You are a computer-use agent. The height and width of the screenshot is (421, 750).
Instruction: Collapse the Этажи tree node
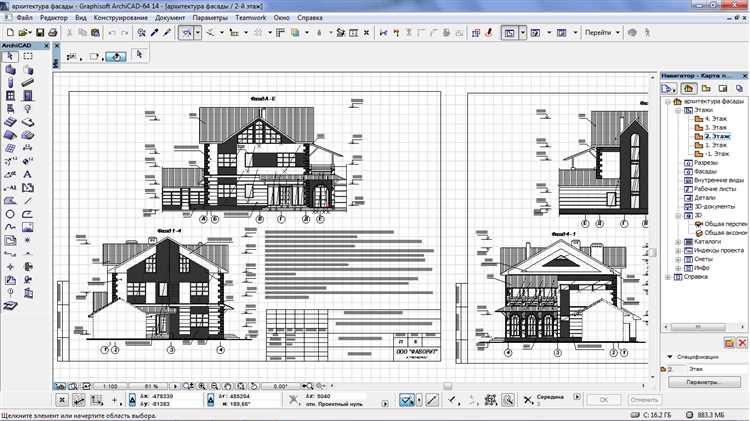tap(678, 110)
